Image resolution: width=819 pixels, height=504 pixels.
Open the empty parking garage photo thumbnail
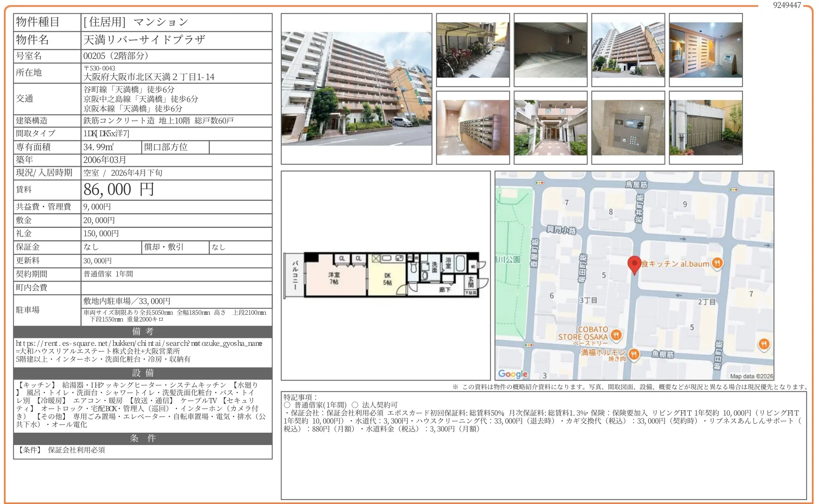[551, 50]
